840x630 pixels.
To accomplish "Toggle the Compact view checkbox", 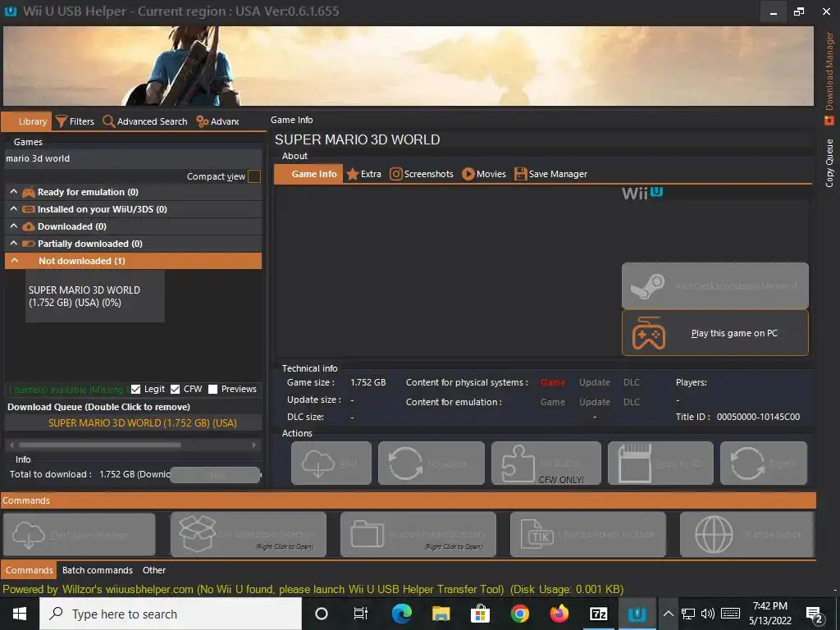I will pyautogui.click(x=254, y=176).
